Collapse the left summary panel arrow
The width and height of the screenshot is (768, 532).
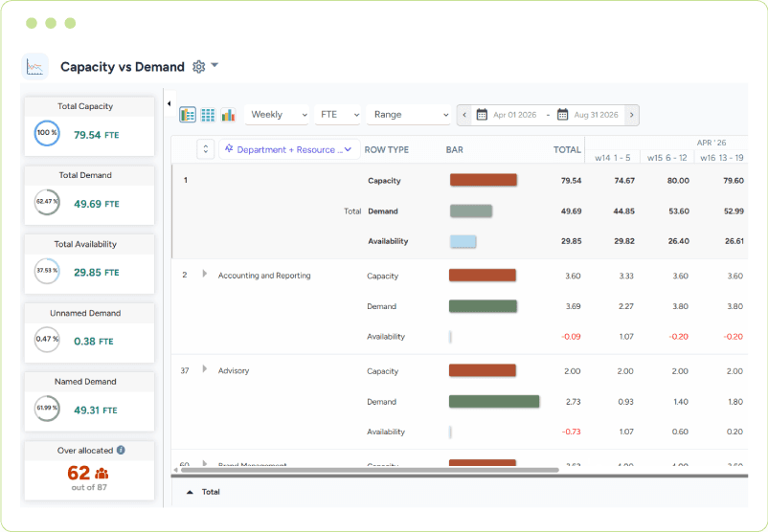[x=169, y=103]
